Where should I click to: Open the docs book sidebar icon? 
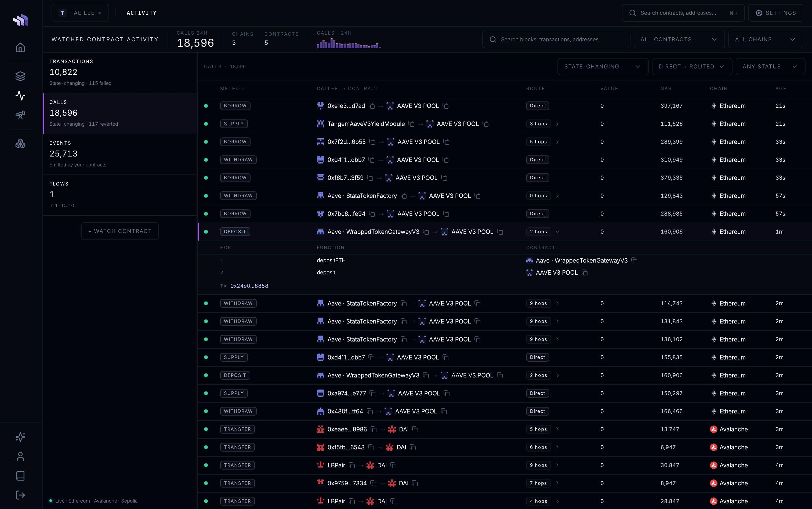pos(20,476)
